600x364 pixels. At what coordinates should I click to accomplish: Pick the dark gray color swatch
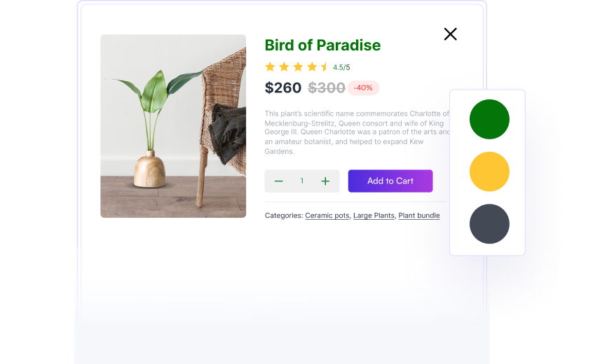pos(489,224)
